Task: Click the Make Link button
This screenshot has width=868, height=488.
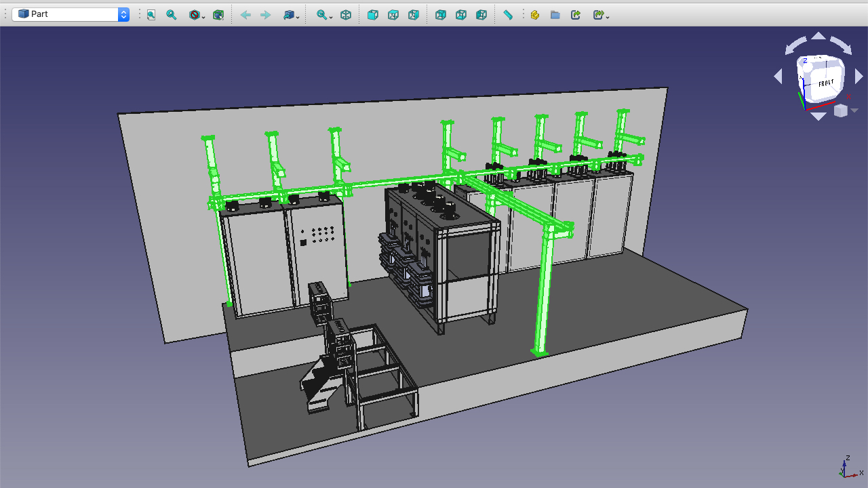Action: point(576,14)
